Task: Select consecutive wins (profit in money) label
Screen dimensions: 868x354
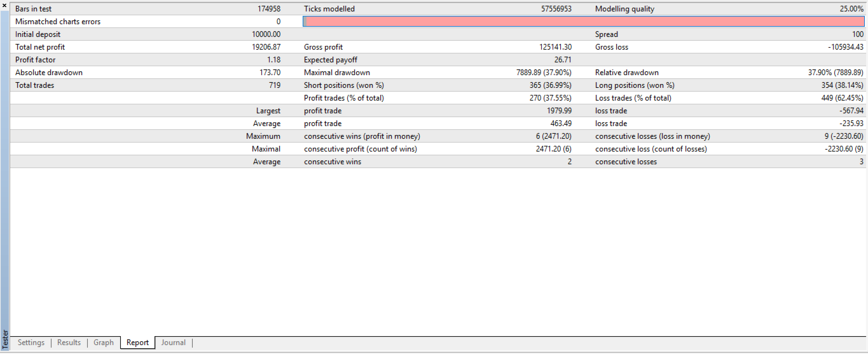Action: point(362,136)
